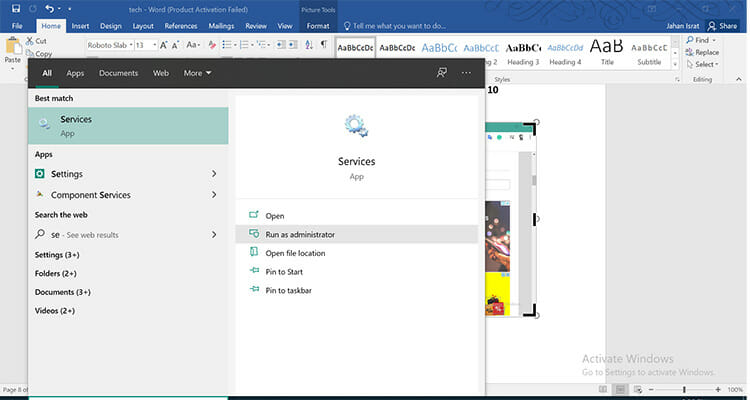This screenshot has height=400, width=750.
Task: Expand the 'se - See web results' arrow
Action: [214, 234]
